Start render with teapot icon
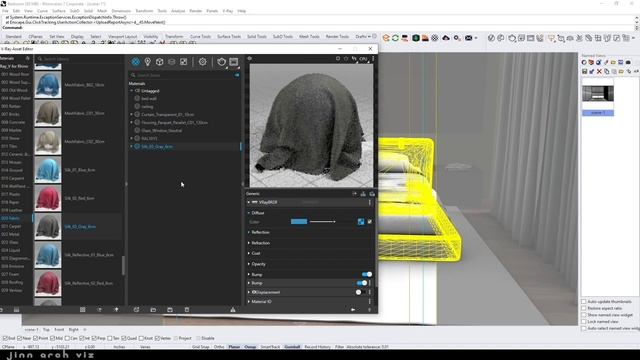640x360 pixels. pyautogui.click(x=221, y=62)
